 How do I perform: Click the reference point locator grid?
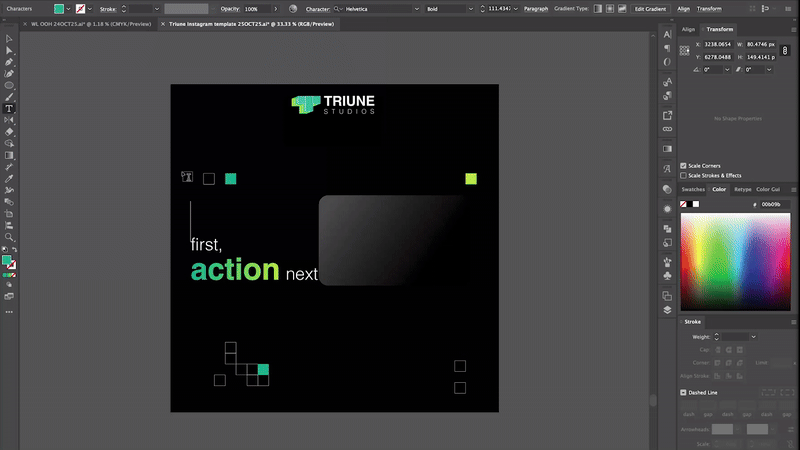click(685, 51)
